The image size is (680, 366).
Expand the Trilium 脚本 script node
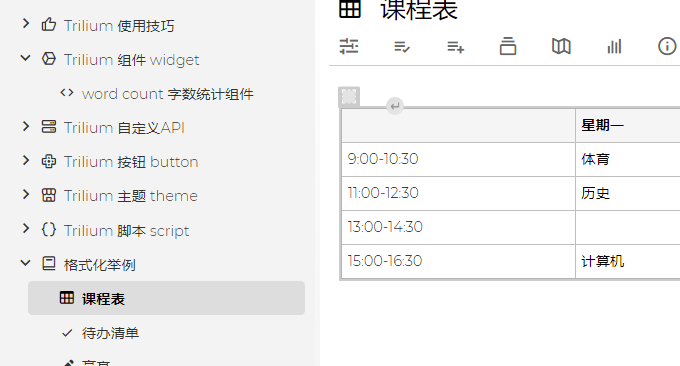click(26, 229)
